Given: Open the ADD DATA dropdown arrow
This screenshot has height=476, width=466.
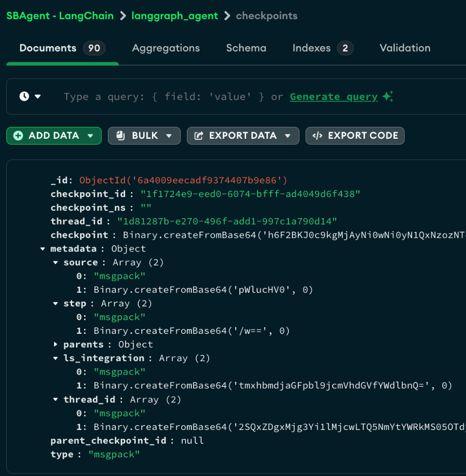Looking at the screenshot, I should (x=90, y=136).
